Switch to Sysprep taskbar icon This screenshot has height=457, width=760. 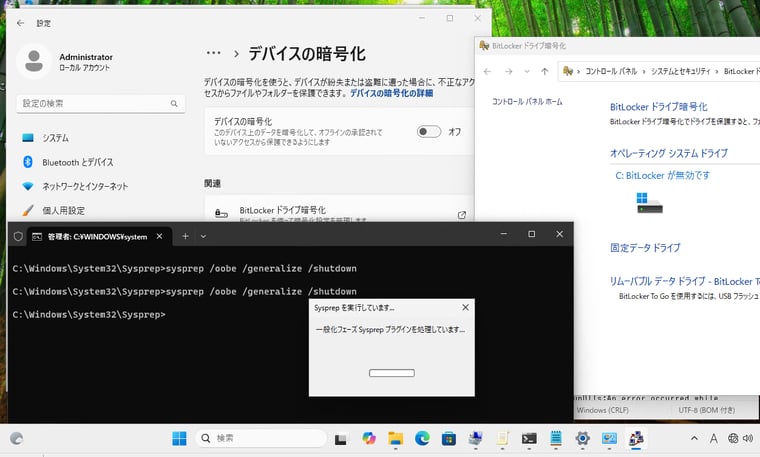click(x=636, y=439)
